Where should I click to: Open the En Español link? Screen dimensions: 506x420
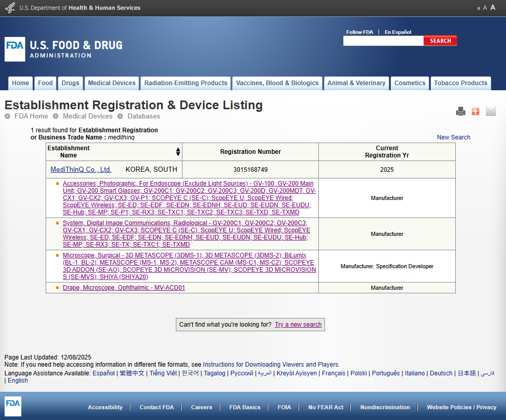click(x=397, y=32)
